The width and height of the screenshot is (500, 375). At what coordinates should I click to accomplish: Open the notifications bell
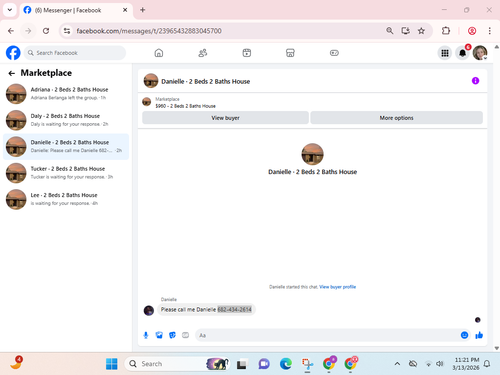pyautogui.click(x=463, y=53)
